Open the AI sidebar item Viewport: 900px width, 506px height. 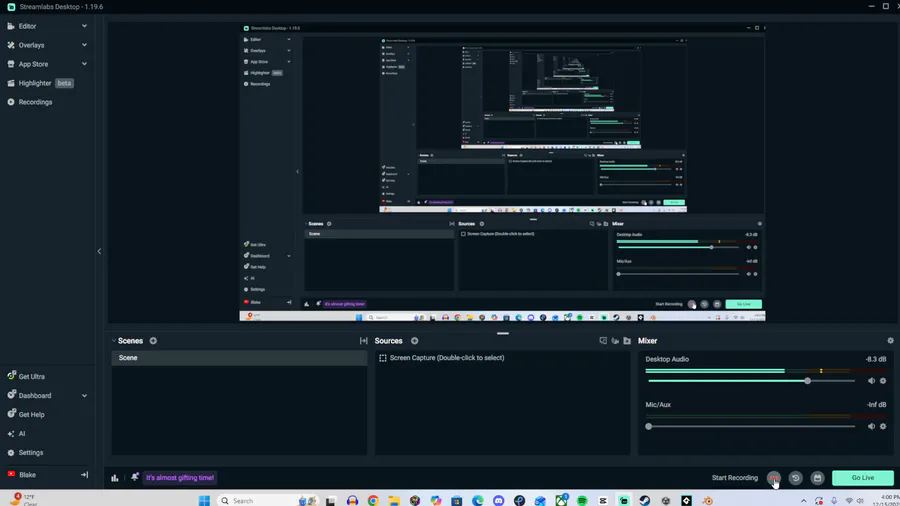tap(22, 433)
